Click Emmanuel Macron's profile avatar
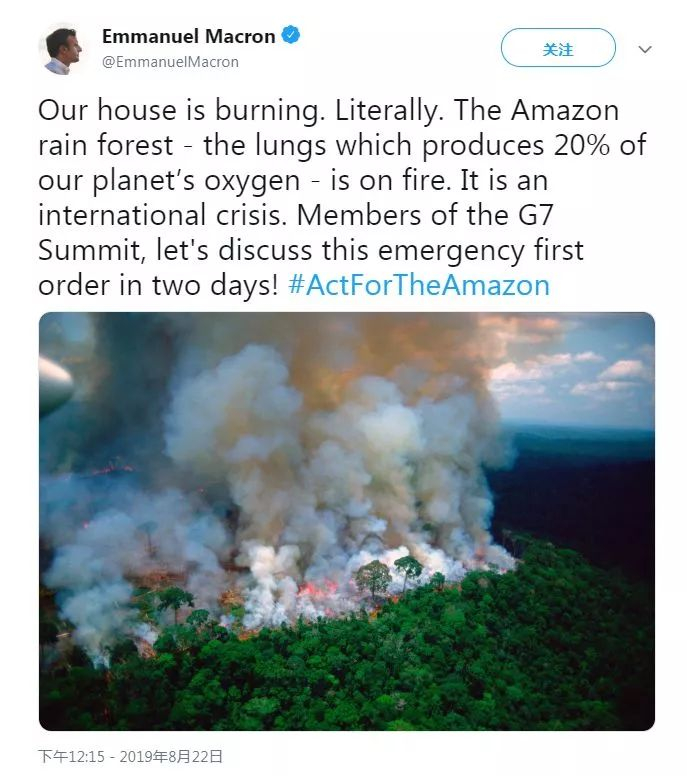This screenshot has height=776, width=687. click(62, 48)
